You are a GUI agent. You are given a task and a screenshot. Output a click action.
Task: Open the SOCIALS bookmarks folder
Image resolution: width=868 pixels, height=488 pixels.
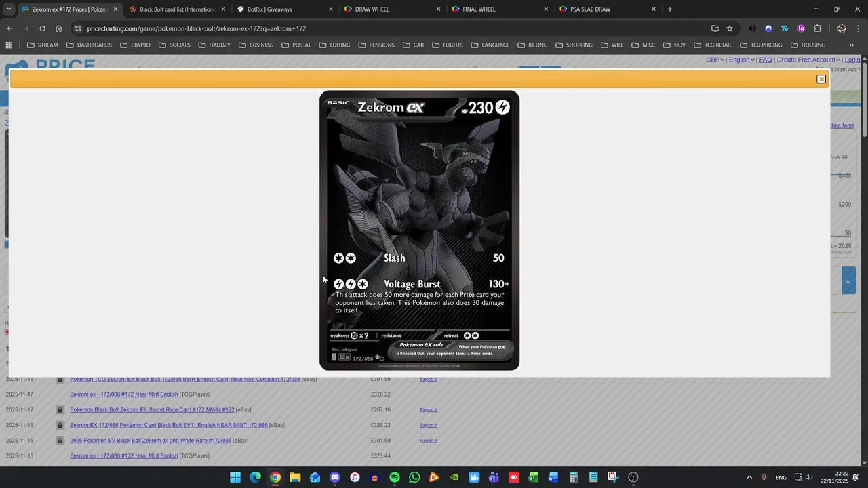tap(174, 45)
